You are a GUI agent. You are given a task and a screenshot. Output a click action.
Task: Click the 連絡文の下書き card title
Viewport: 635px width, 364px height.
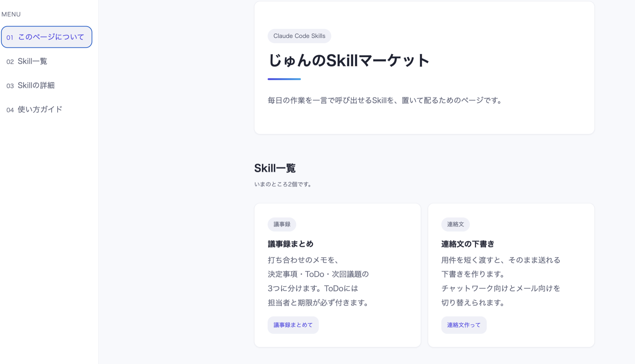[468, 244]
